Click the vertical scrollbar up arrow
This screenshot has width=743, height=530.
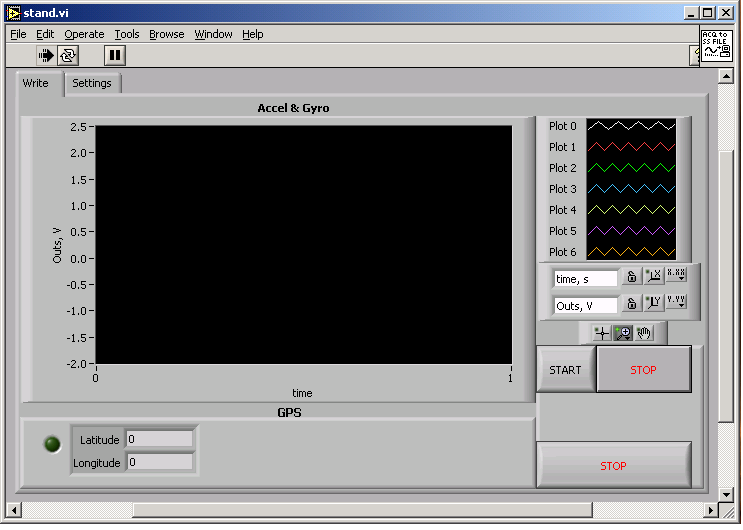(726, 76)
